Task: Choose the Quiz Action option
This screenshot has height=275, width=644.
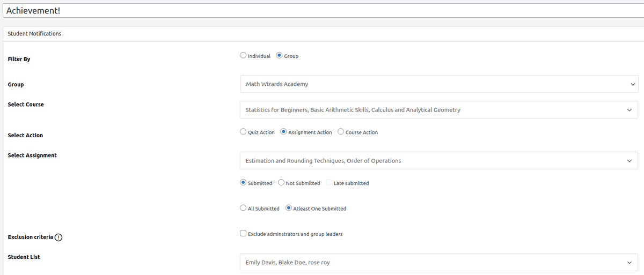Action: coord(243,132)
